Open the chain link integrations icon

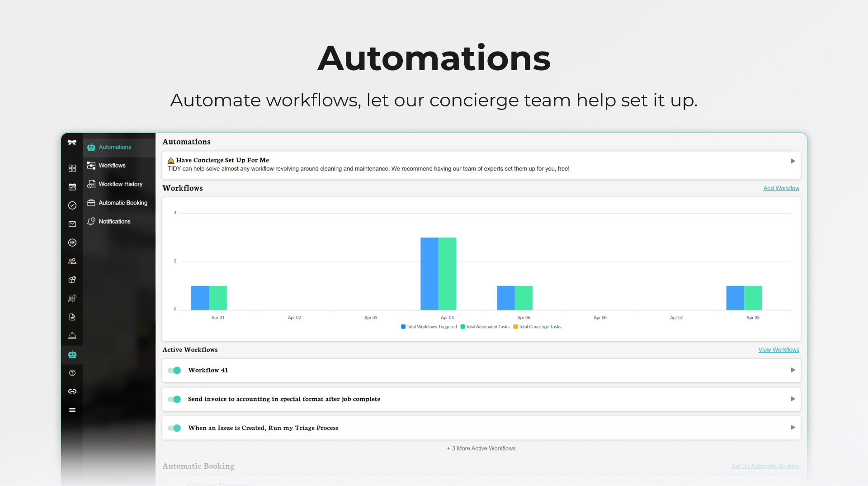pyautogui.click(x=72, y=391)
